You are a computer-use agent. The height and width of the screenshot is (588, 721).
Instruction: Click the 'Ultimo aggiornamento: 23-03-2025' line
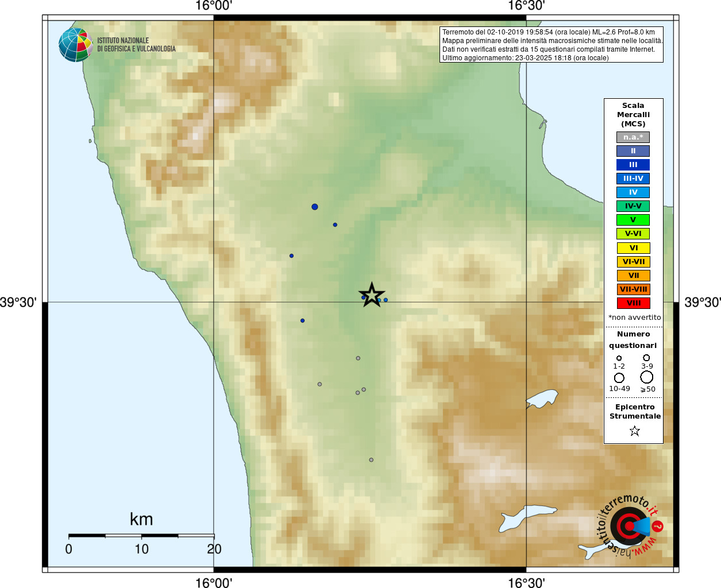(x=525, y=58)
